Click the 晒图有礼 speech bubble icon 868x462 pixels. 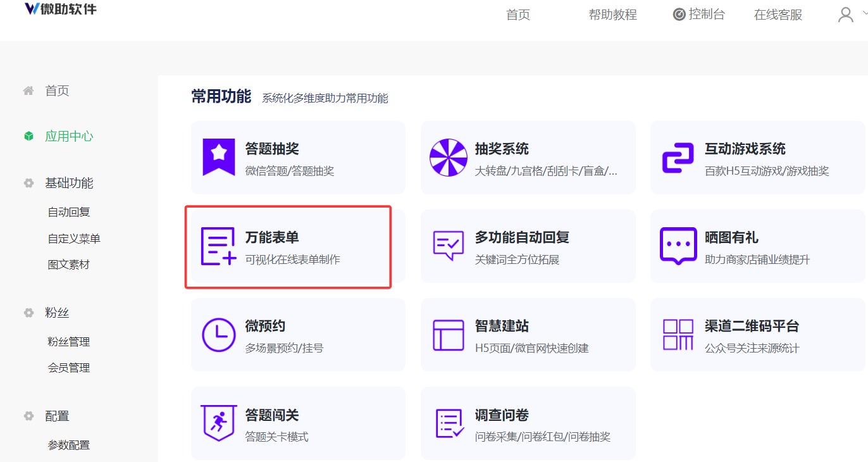[x=677, y=245]
